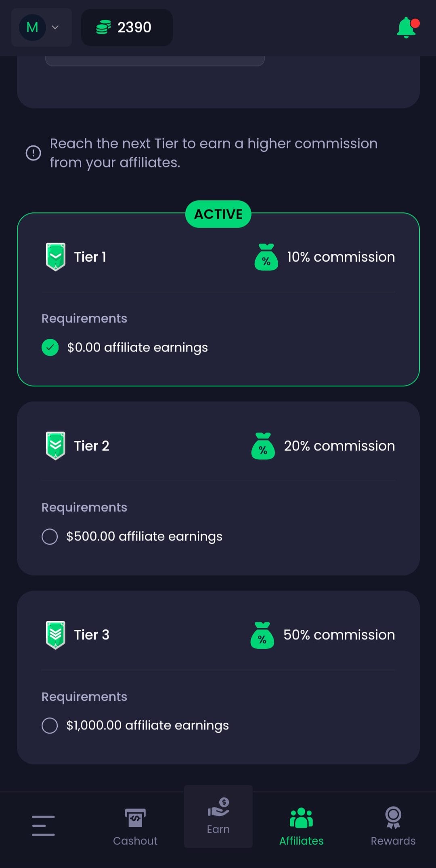Viewport: 436px width, 868px height.
Task: Tap the 50% commission money bag icon
Action: click(x=262, y=635)
